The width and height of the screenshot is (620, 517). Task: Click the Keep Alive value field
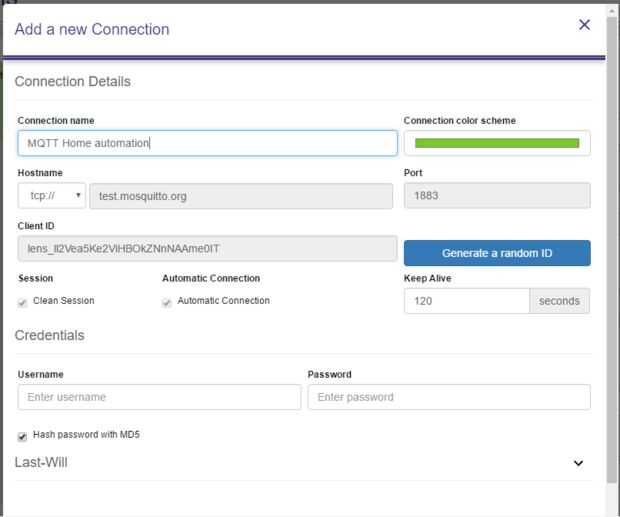click(466, 301)
